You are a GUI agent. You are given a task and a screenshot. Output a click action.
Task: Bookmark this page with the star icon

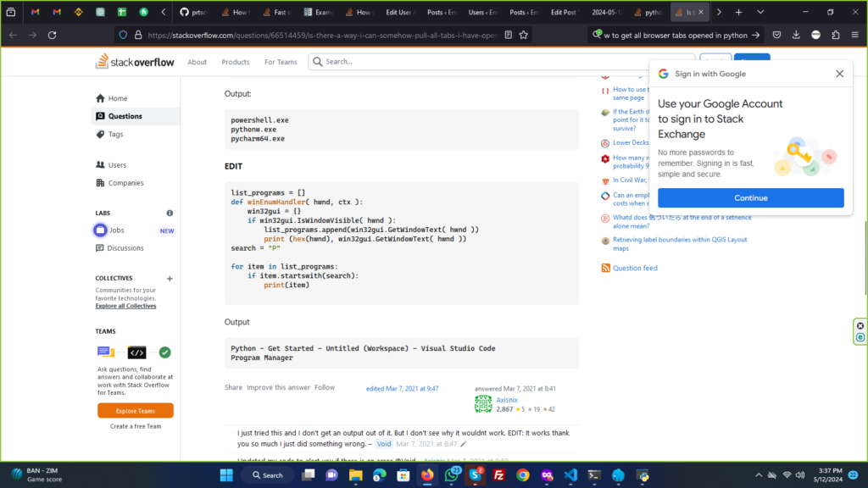pos(524,35)
